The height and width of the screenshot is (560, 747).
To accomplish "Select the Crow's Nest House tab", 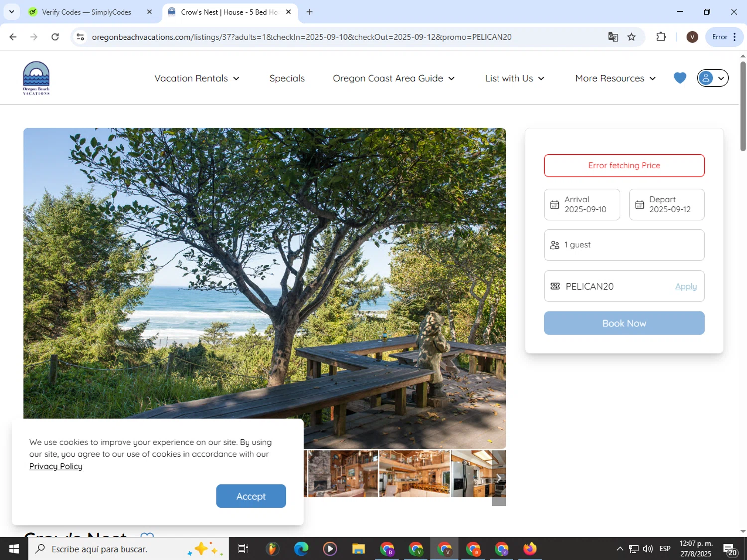I will pos(228,12).
